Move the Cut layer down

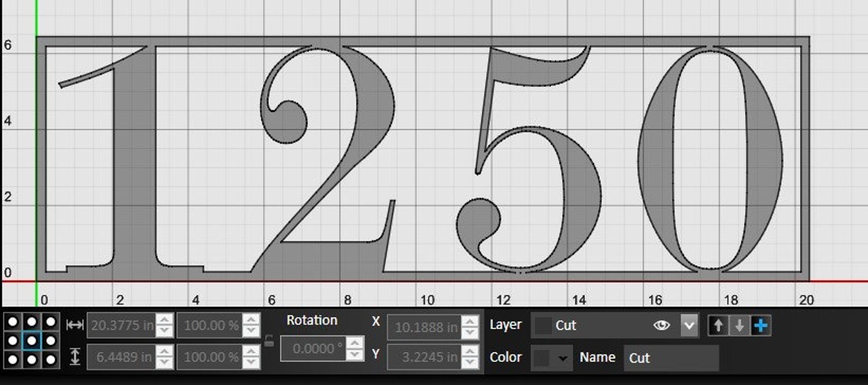739,326
